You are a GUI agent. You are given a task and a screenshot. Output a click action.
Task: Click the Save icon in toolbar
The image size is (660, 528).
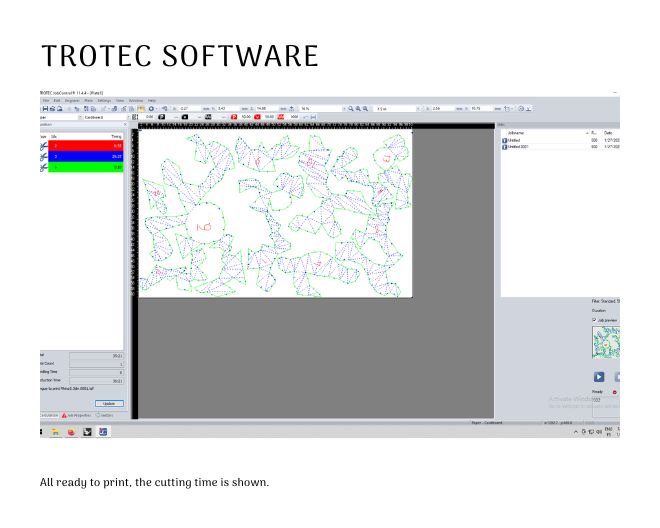coord(45,109)
